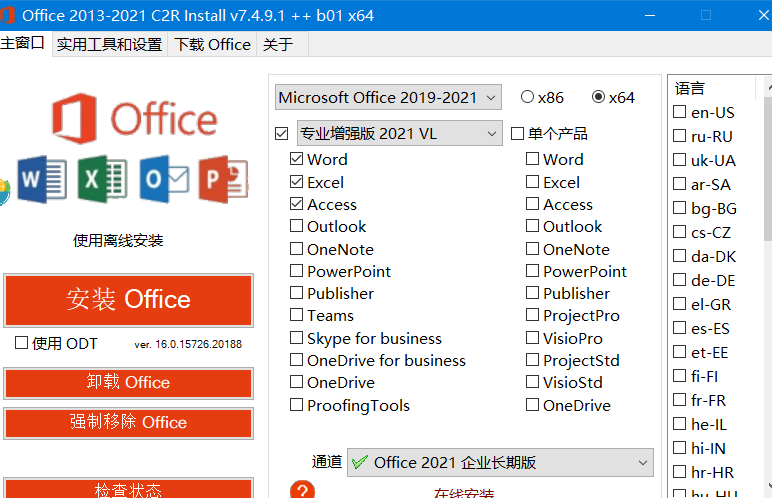Check Skype for business checkbox

click(x=296, y=337)
